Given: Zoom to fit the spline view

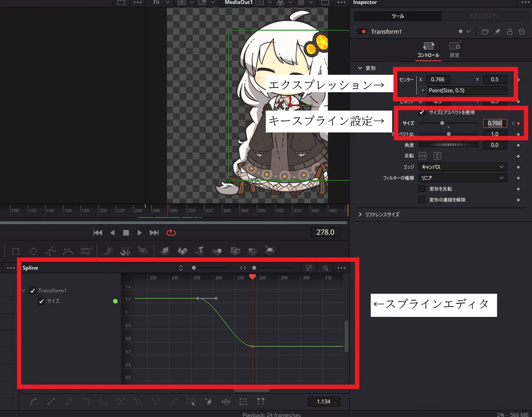Looking at the screenshot, I should 309,268.
